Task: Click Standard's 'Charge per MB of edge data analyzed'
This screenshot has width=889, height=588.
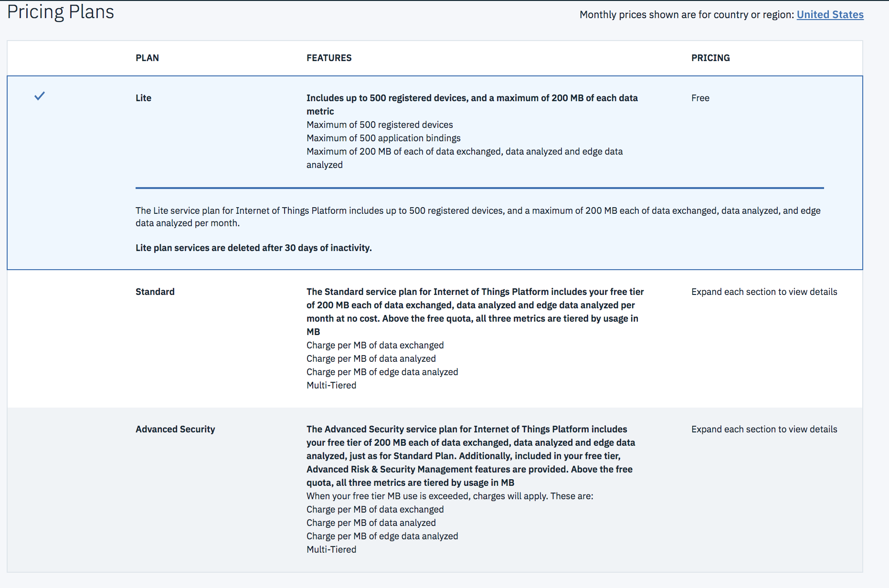Action: (x=382, y=372)
